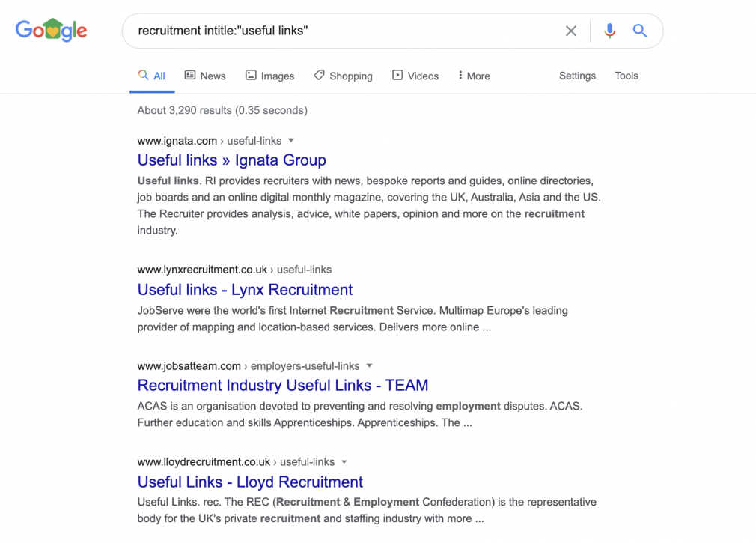Click the snippet starting "ACAS is an organisation"
This screenshot has width=756, height=543.
360,415
